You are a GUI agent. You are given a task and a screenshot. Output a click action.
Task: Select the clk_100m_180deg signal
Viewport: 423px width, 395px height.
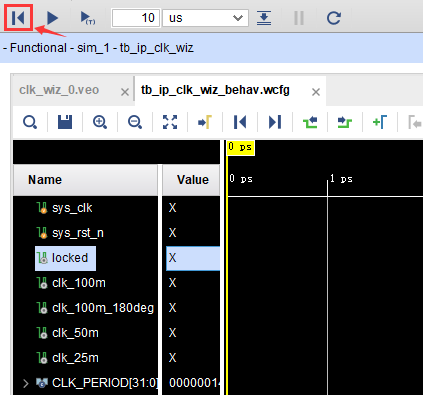pyautogui.click(x=103, y=308)
